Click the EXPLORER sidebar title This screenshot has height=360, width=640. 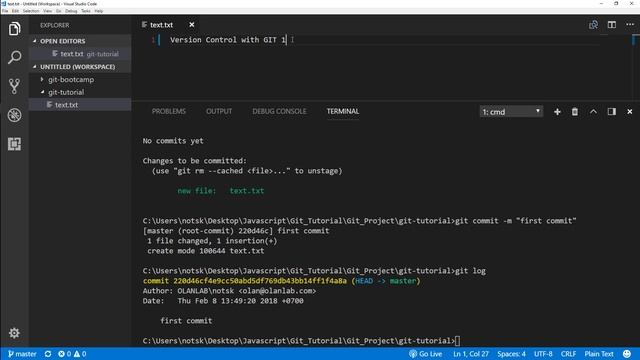tap(54, 25)
